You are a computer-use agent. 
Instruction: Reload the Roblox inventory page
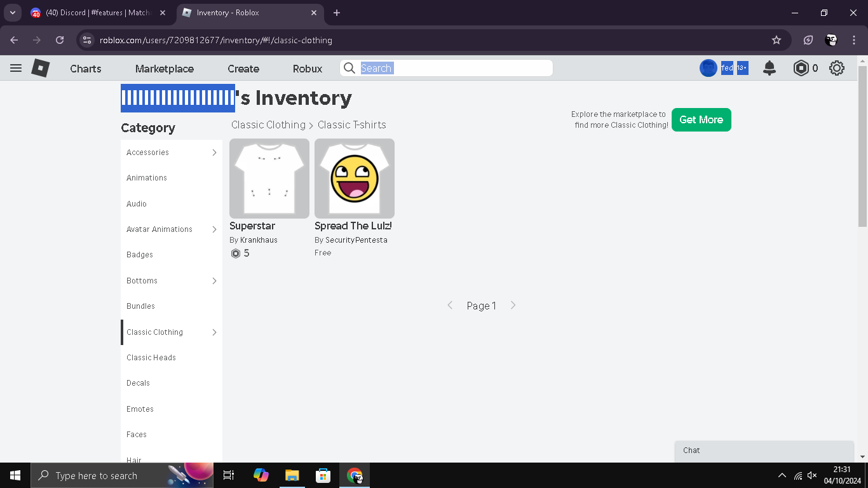tap(60, 40)
